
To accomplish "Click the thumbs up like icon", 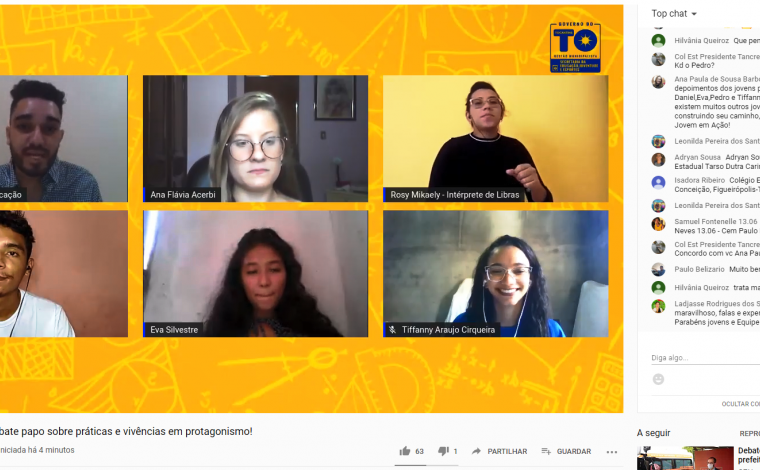I will [404, 451].
